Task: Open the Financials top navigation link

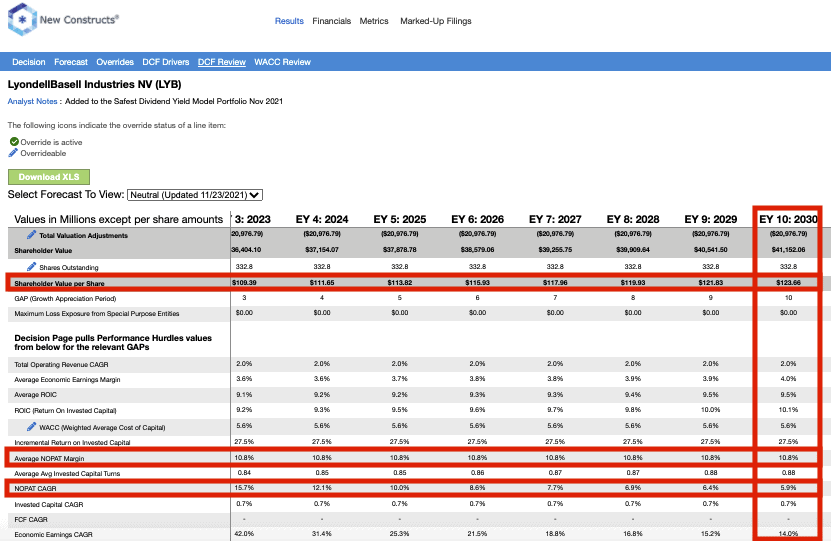Action: coord(331,21)
